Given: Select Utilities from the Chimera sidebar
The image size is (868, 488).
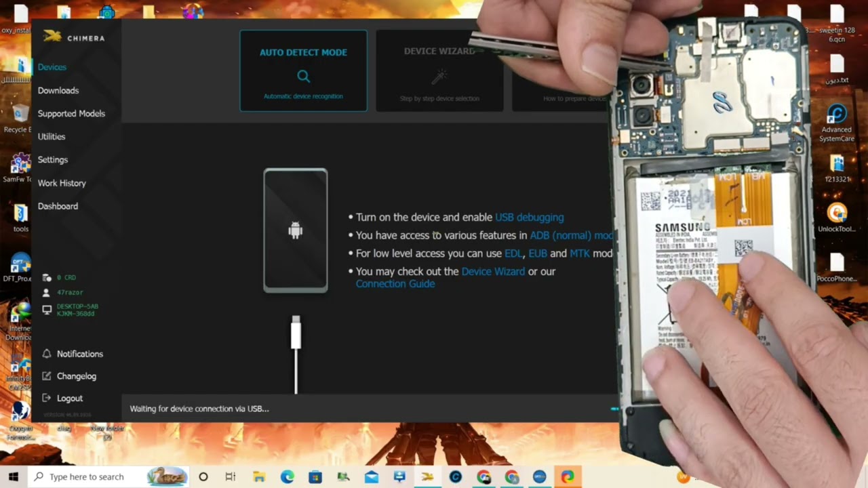Looking at the screenshot, I should 52,136.
